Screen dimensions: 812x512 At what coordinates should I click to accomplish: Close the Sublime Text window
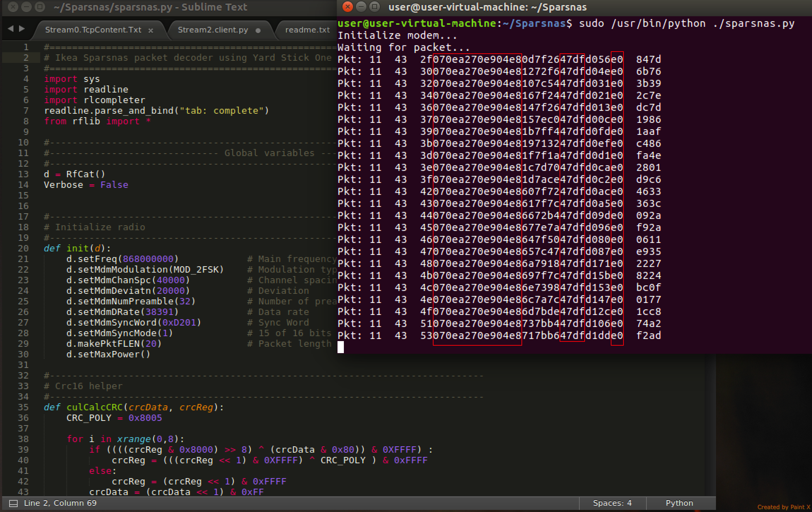pyautogui.click(x=13, y=7)
